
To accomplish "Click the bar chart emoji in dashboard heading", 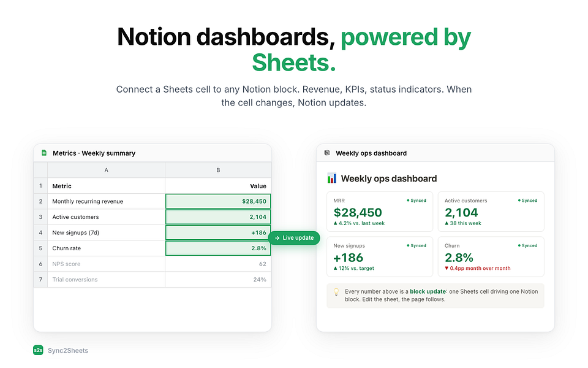I will (x=332, y=178).
